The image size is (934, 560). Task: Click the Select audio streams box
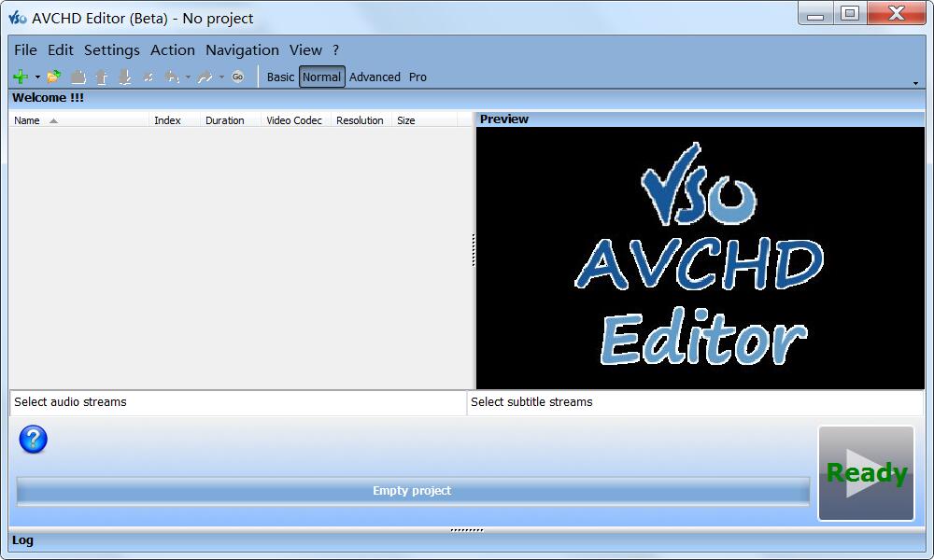(x=238, y=402)
